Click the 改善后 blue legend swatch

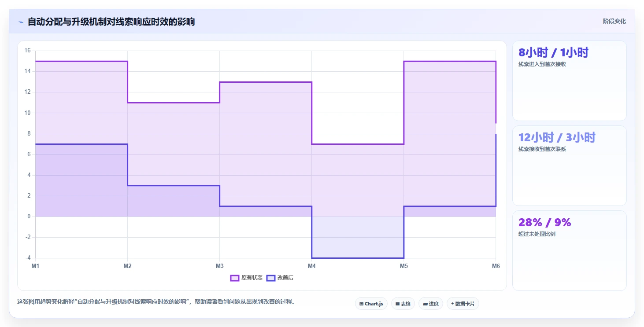pos(271,278)
